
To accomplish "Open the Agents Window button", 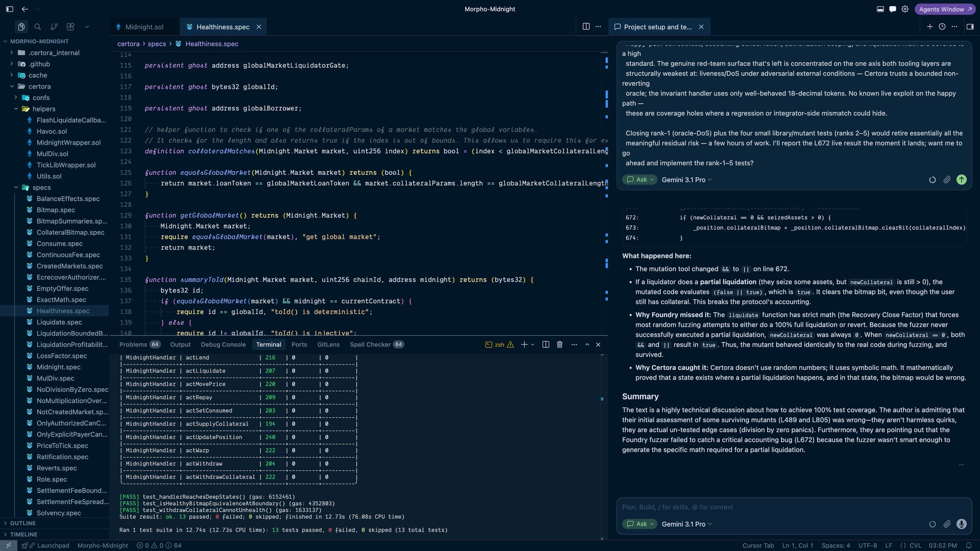I will click(945, 9).
